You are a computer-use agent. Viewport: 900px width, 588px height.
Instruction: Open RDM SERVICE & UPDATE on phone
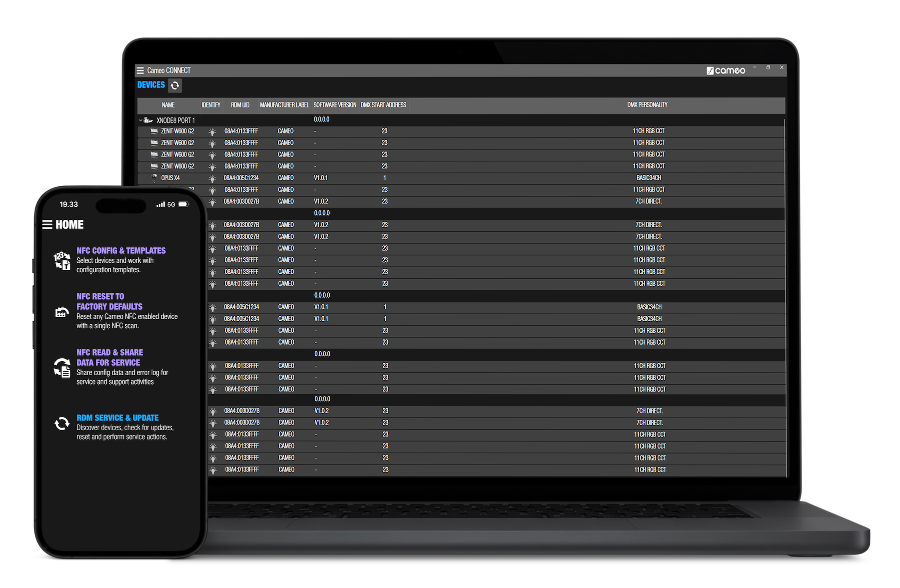coord(117,418)
